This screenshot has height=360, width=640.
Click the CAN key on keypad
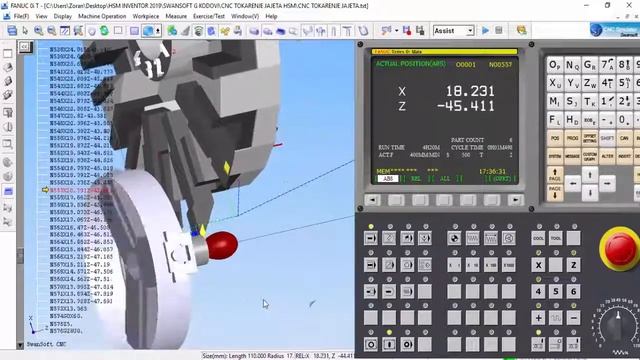(624, 139)
